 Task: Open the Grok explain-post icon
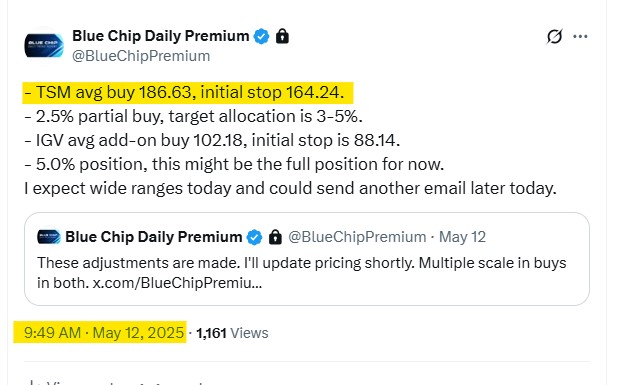(554, 37)
